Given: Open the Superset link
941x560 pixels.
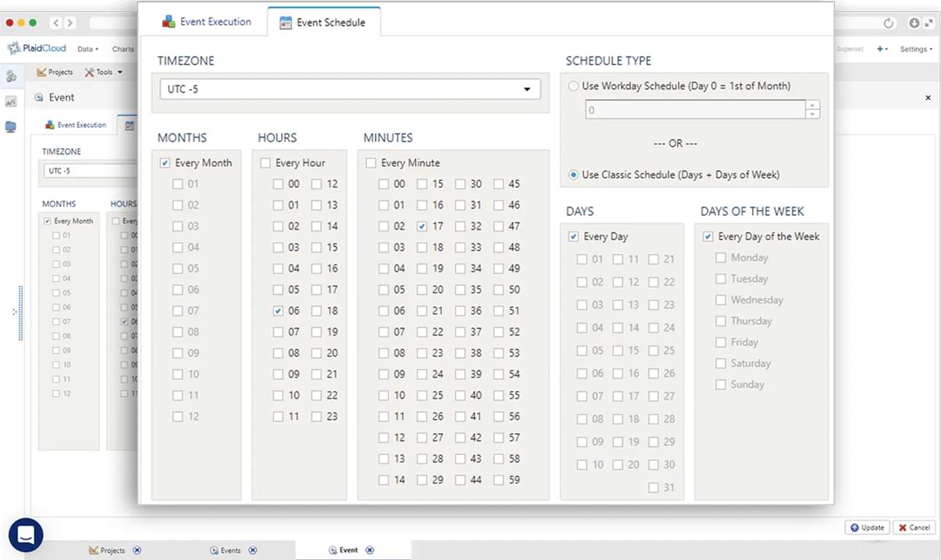Looking at the screenshot, I should 850,49.
